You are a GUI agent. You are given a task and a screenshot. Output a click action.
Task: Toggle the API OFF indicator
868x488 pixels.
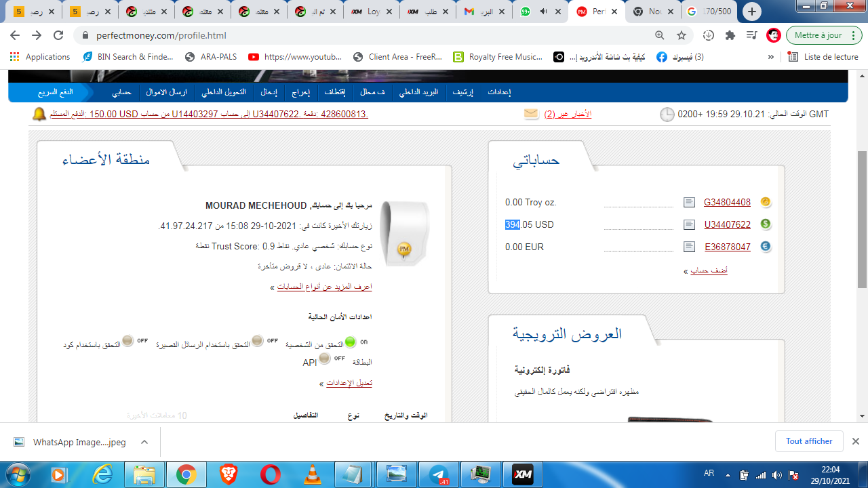pyautogui.click(x=325, y=358)
